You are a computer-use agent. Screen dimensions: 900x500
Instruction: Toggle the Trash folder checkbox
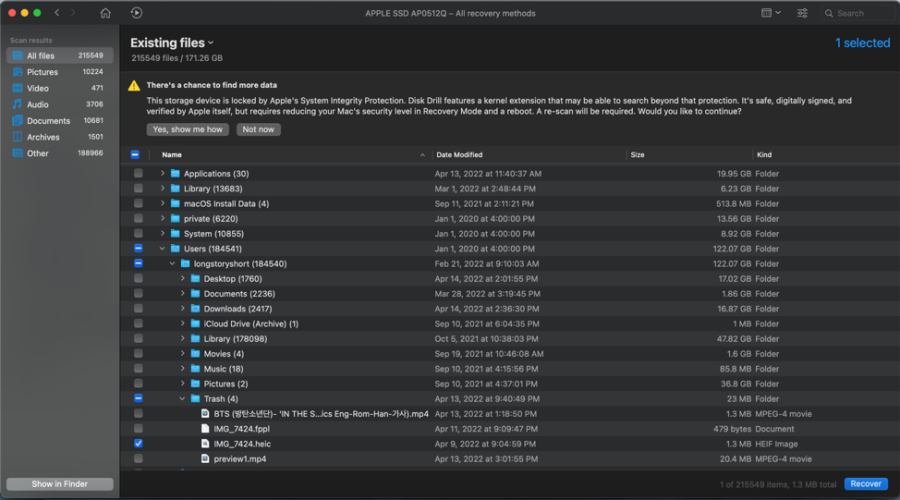click(138, 398)
